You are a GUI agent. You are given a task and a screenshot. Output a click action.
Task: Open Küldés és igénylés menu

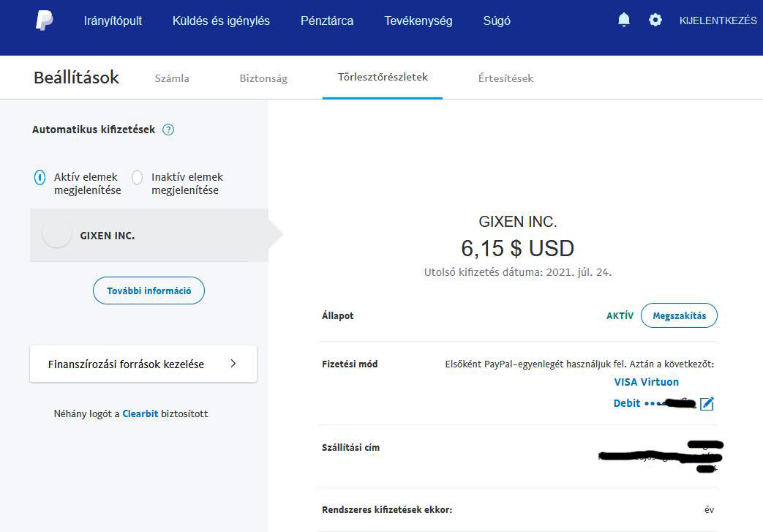click(x=221, y=21)
